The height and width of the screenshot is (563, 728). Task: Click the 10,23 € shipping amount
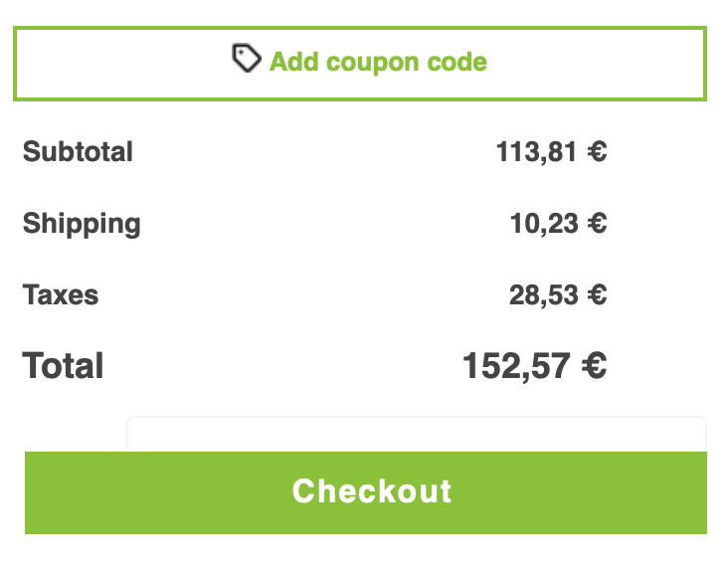tap(558, 224)
